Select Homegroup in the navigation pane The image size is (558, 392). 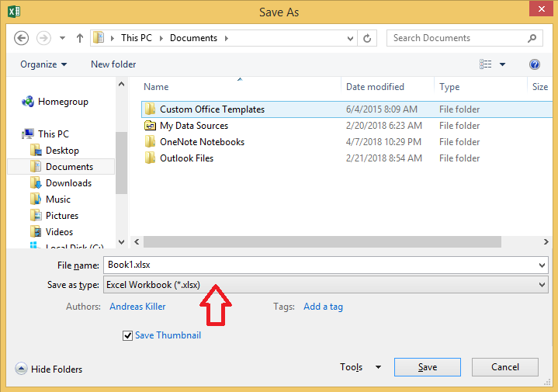coord(63,102)
